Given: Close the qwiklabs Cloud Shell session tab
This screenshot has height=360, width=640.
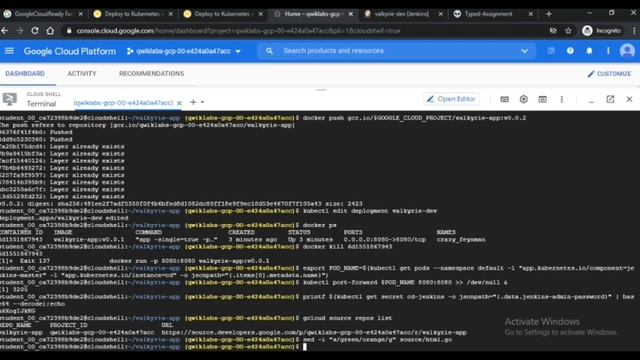Looking at the screenshot, I should 179,103.
